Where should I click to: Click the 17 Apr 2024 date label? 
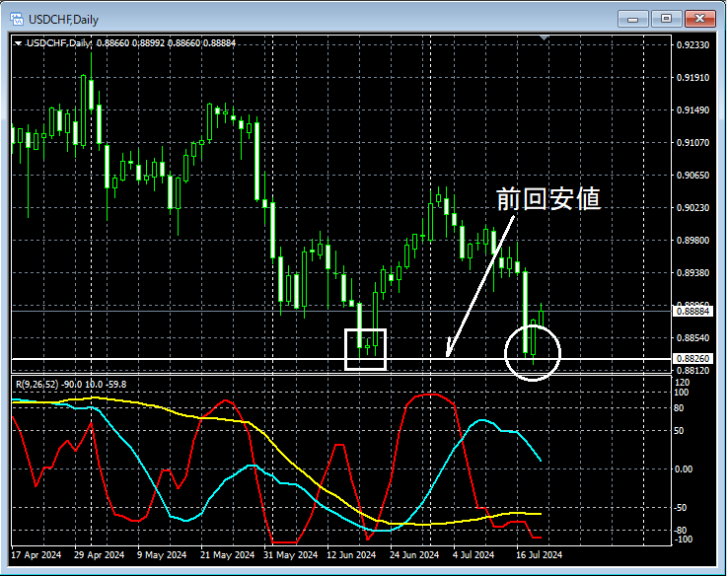click(x=36, y=554)
